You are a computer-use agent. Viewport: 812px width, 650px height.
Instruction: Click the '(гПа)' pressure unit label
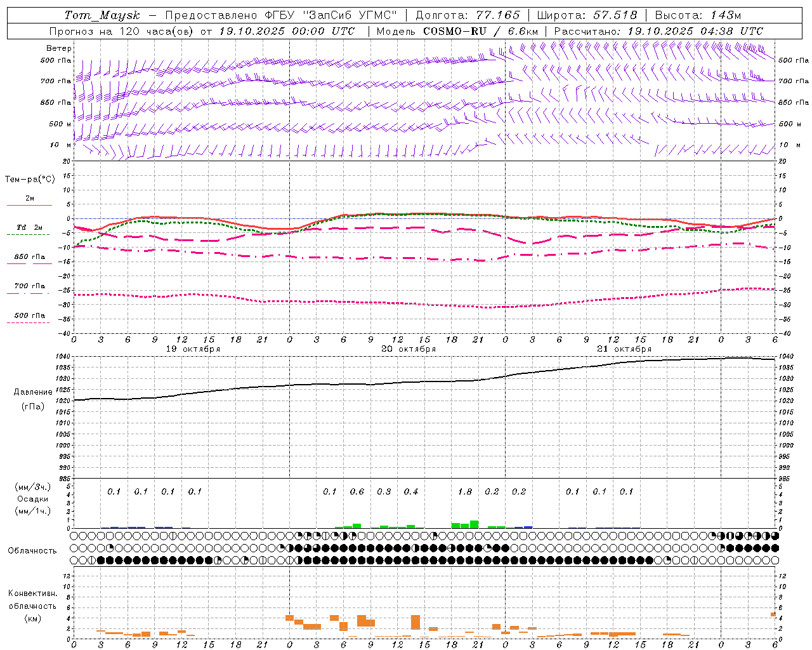[x=32, y=406]
